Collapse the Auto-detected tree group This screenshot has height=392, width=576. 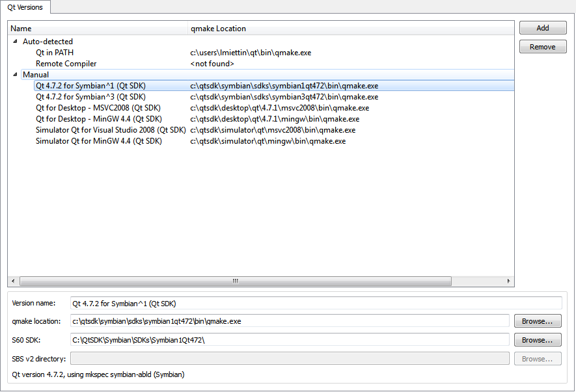click(15, 42)
